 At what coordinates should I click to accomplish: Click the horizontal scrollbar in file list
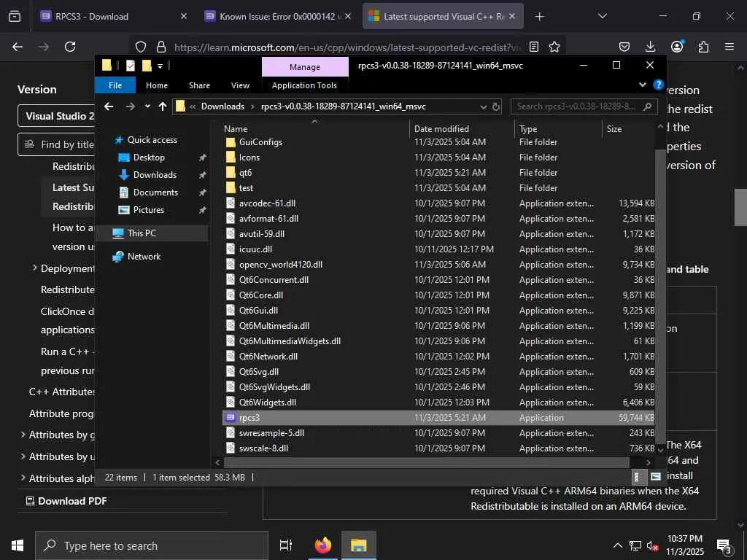coord(426,462)
